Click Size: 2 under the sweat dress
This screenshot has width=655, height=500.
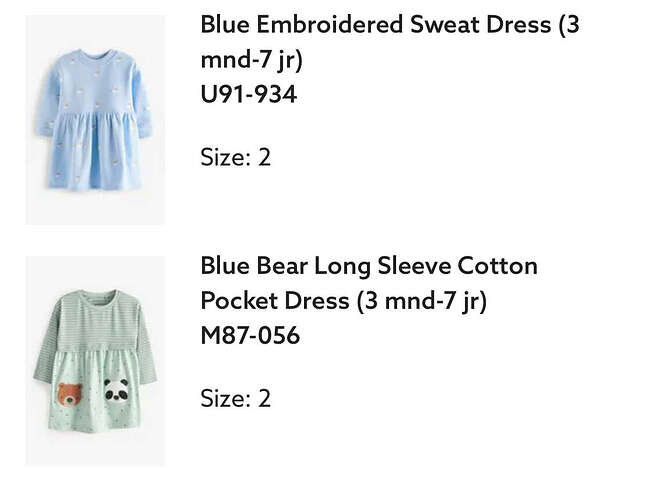236,157
